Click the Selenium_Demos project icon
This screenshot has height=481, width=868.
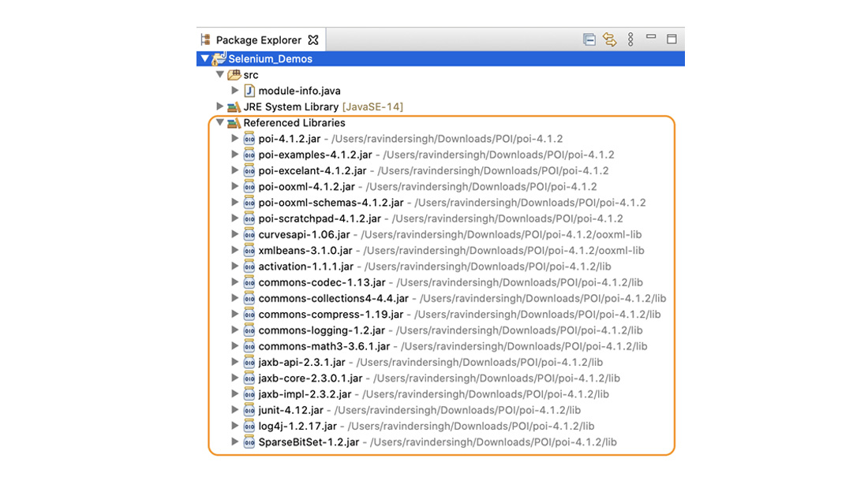pos(219,58)
